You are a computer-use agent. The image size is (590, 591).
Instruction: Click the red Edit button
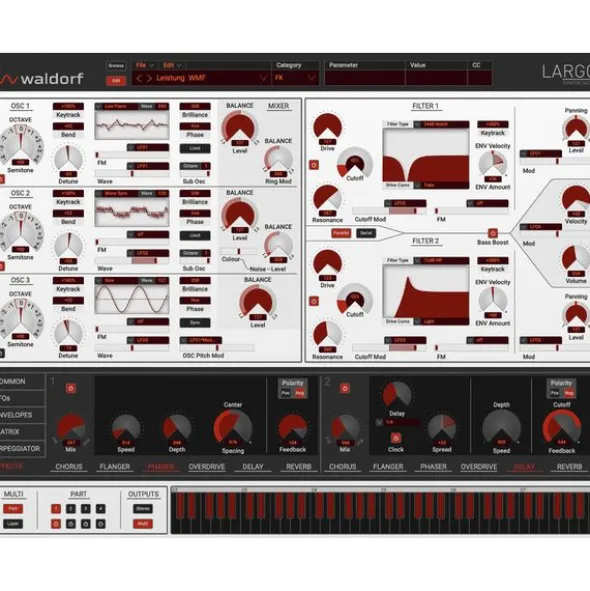click(116, 80)
